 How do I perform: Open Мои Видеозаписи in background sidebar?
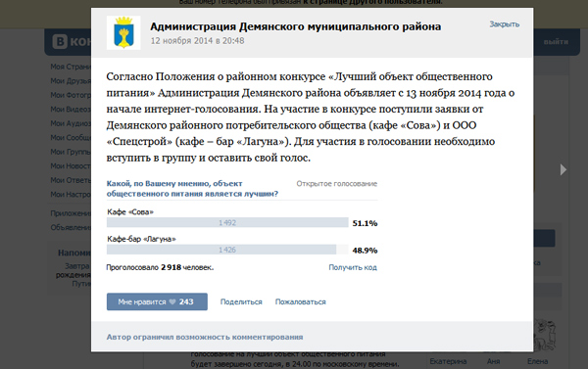pyautogui.click(x=71, y=110)
